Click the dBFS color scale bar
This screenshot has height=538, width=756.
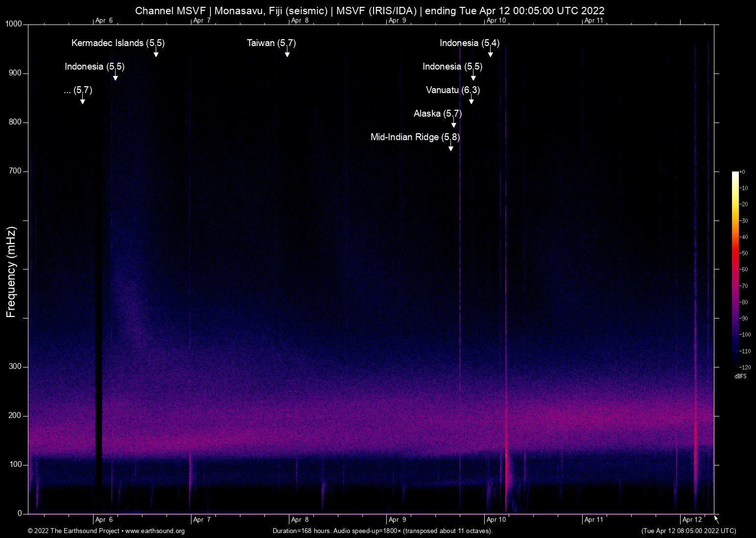click(735, 269)
